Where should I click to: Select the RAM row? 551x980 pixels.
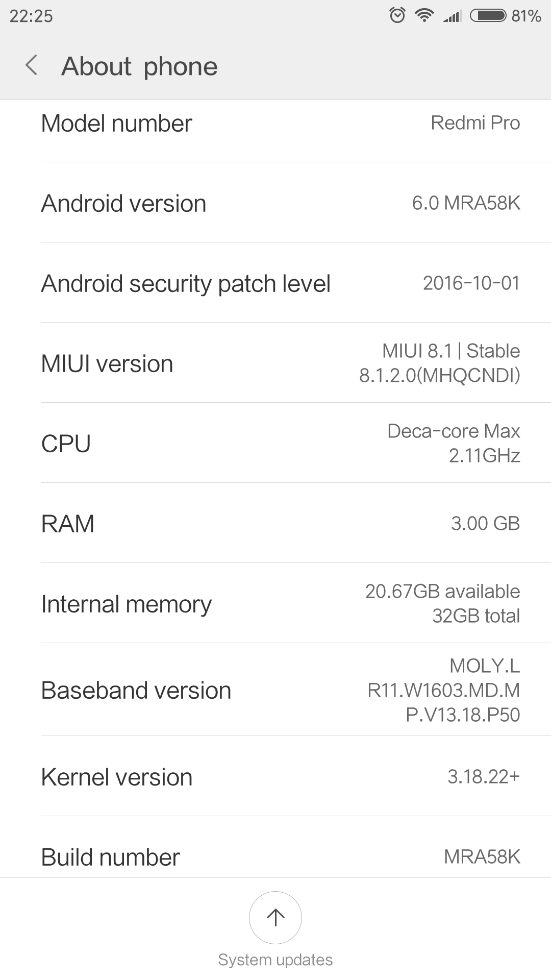[x=275, y=524]
